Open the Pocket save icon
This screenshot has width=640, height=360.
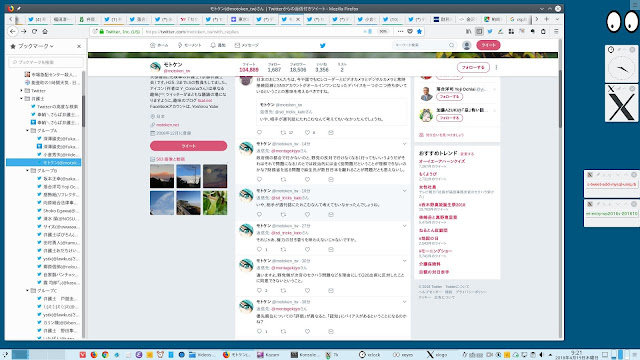(410, 31)
